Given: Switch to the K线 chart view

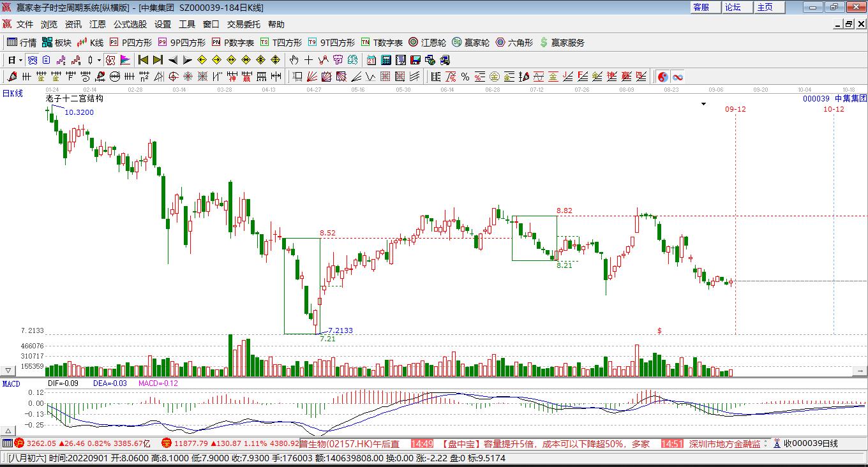Looking at the screenshot, I should [x=90, y=43].
